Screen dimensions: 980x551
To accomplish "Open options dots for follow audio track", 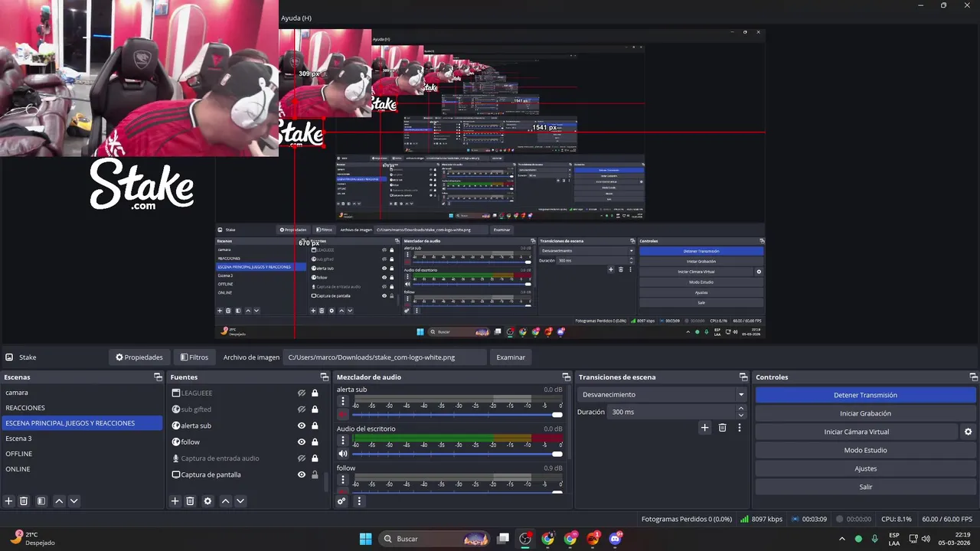I will (343, 480).
